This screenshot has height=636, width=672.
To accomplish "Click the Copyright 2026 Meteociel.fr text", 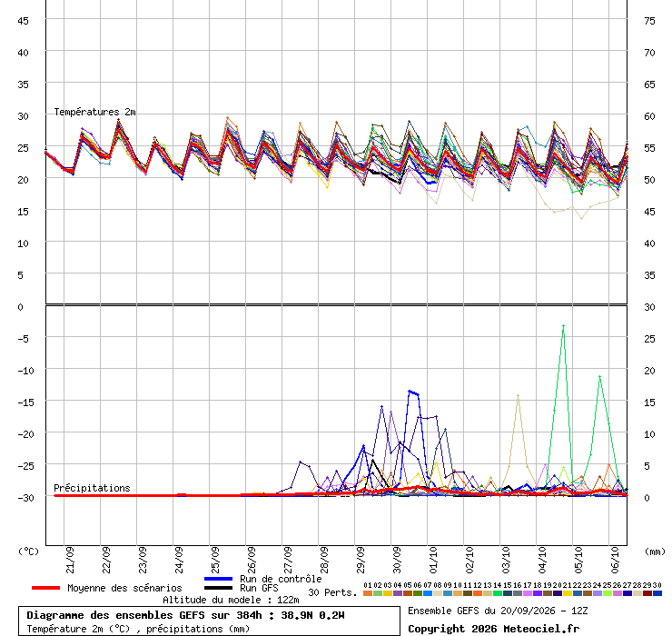I will (493, 629).
